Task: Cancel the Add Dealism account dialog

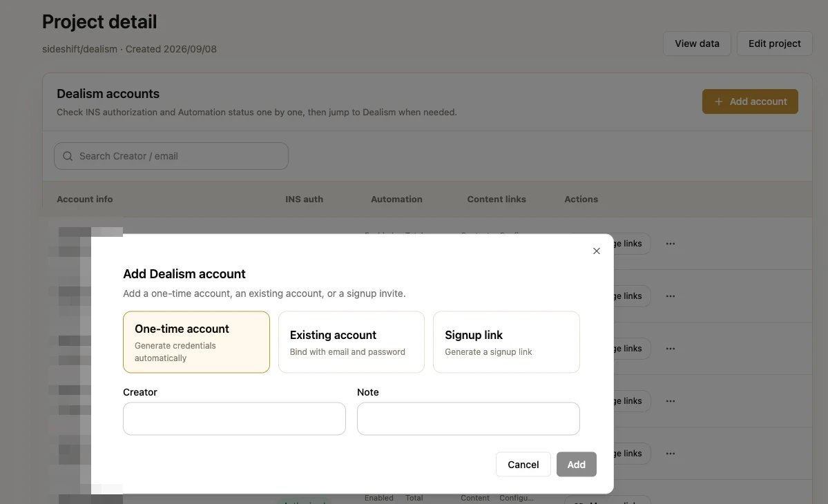Action: [x=523, y=465]
